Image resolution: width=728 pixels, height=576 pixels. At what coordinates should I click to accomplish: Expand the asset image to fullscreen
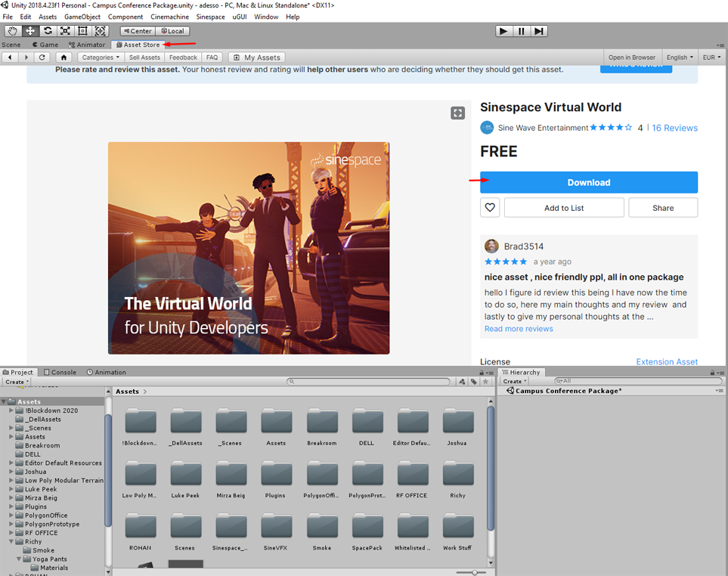tap(458, 113)
